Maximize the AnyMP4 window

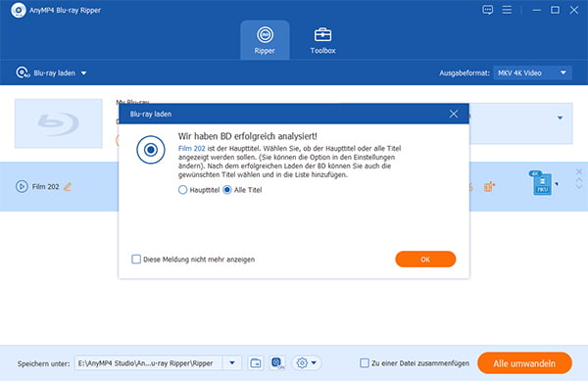pyautogui.click(x=555, y=10)
